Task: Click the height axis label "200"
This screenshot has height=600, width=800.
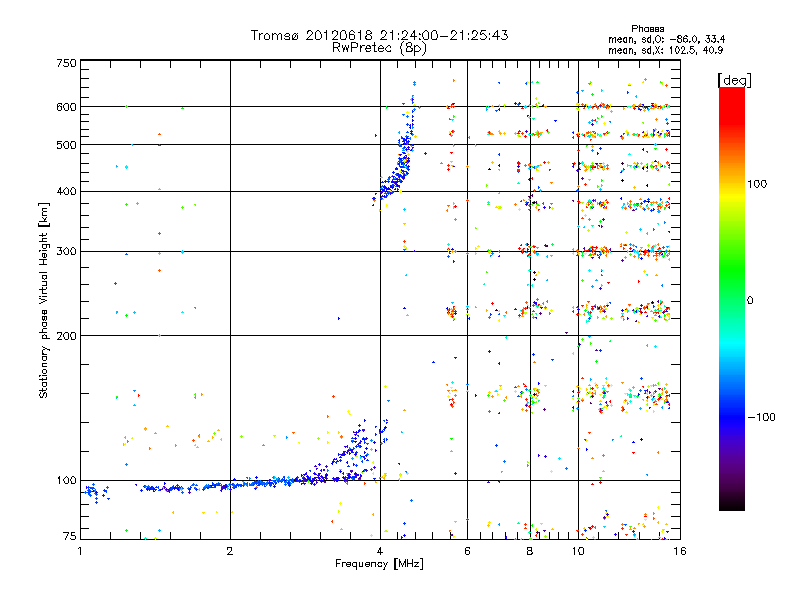Action: [66, 336]
